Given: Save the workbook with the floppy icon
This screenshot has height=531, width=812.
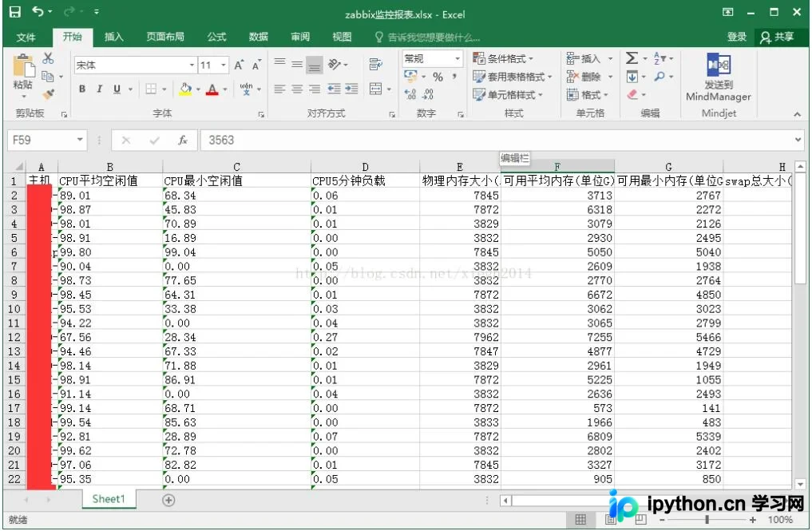Looking at the screenshot, I should pos(15,12).
